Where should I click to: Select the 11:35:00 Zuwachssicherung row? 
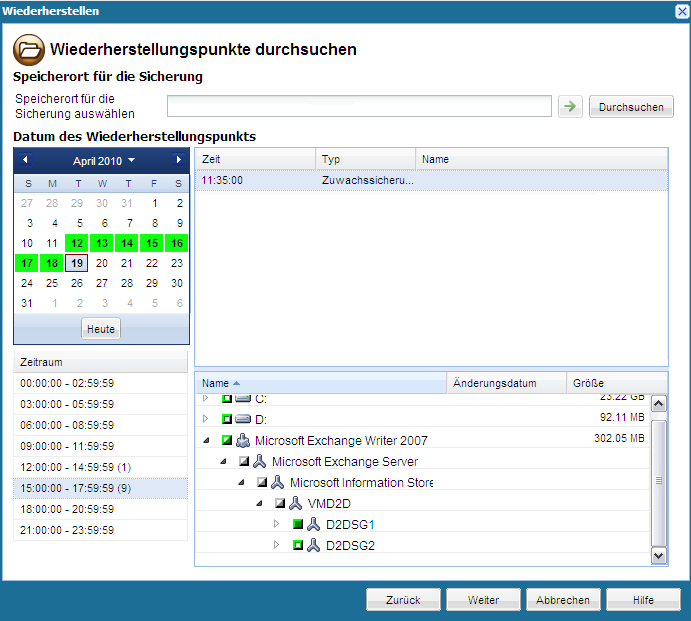click(x=431, y=180)
